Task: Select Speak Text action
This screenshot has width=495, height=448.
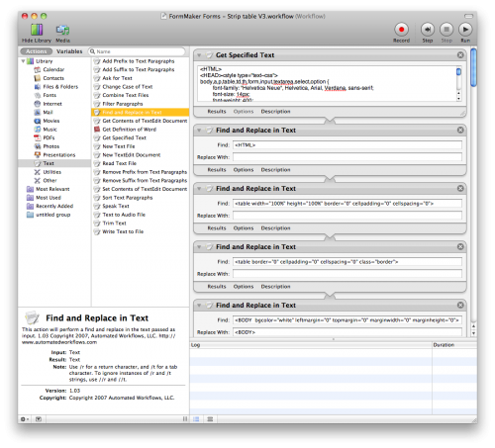Action: pos(116,206)
